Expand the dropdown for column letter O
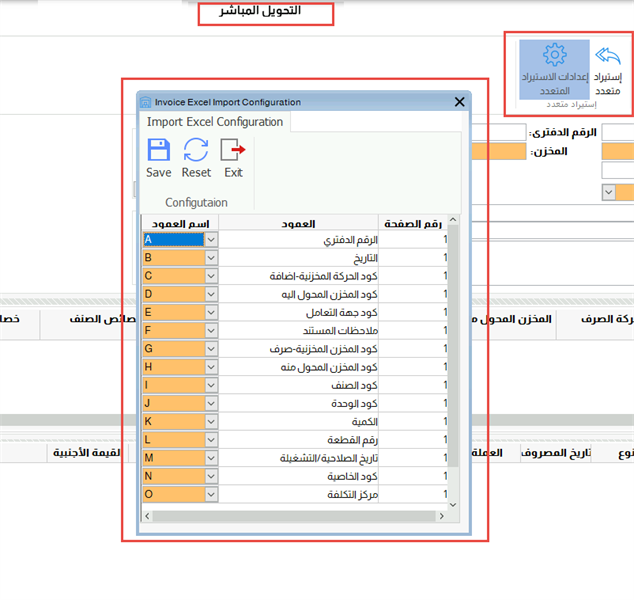 click(211, 495)
